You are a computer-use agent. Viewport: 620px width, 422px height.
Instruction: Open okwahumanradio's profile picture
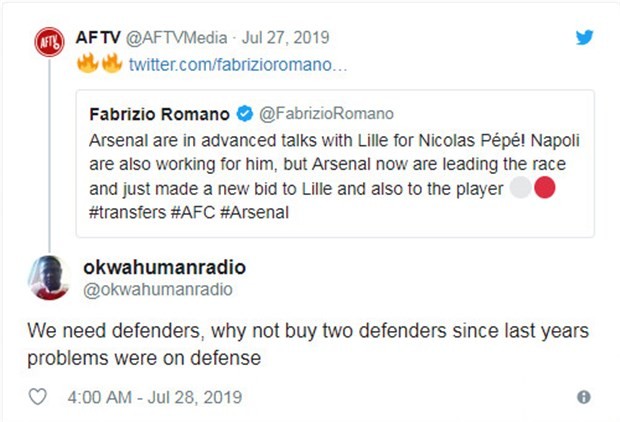click(49, 276)
